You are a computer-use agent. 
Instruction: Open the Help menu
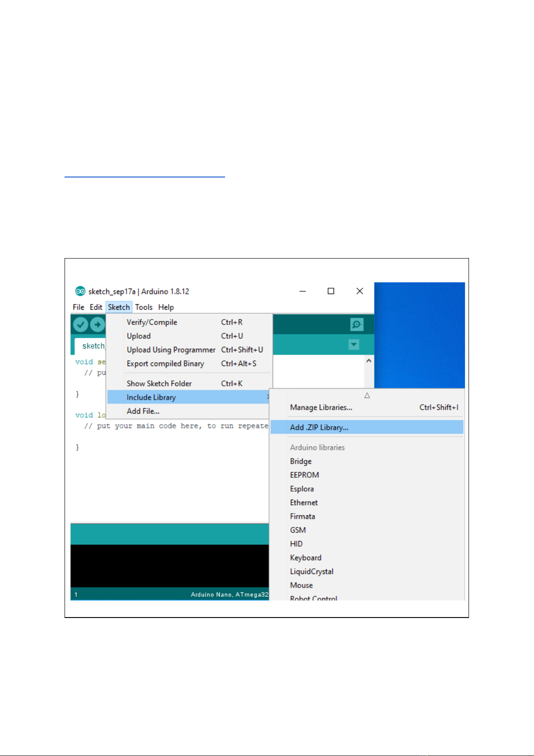166,307
